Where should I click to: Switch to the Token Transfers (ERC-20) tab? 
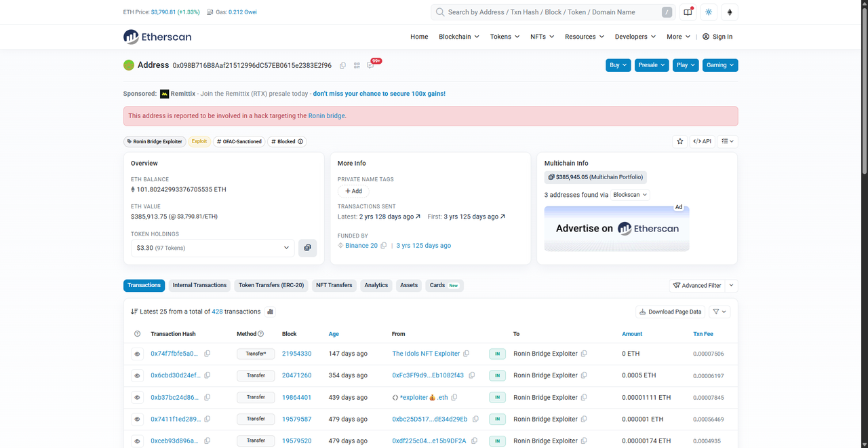click(x=271, y=285)
